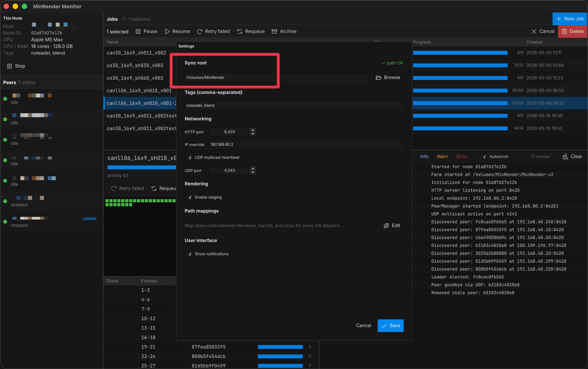Screen dimensions: 588x369
Task: Toggle Show notifications checkbox
Action: pos(190,254)
